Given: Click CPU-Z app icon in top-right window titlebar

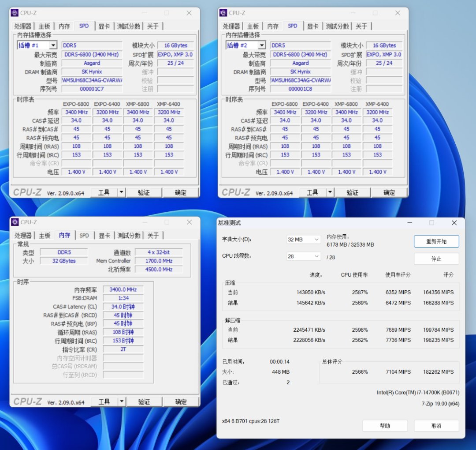Looking at the screenshot, I should [x=223, y=13].
